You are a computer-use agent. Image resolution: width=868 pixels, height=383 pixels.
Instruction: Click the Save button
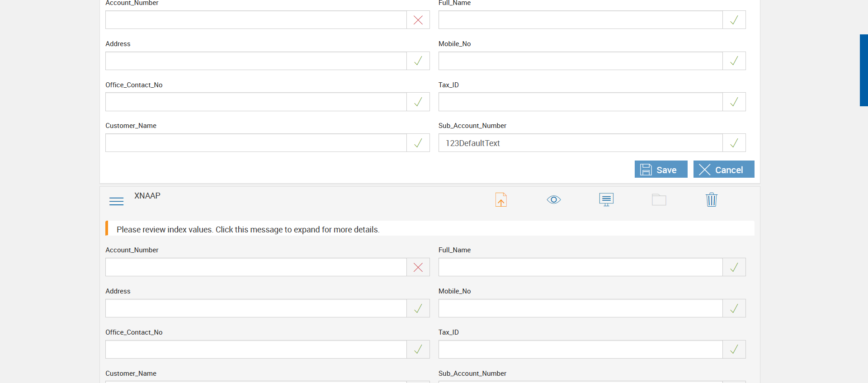[x=661, y=169]
